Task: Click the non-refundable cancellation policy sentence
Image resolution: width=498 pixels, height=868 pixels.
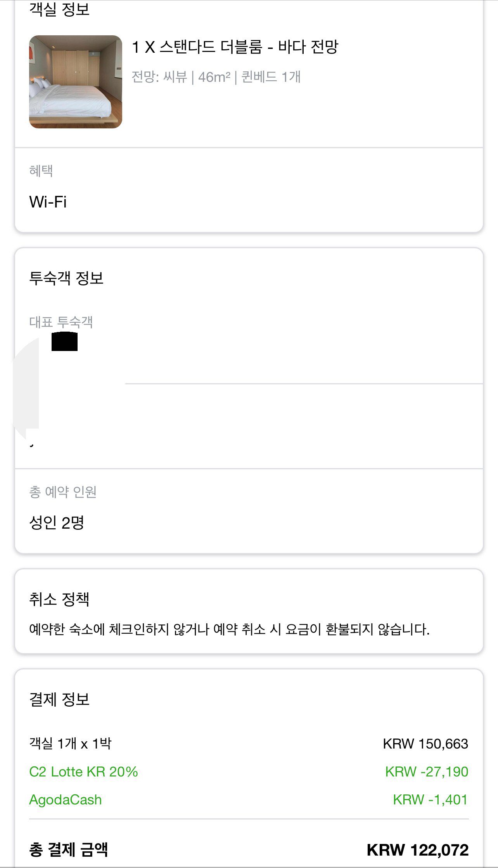Action: pos(229,629)
